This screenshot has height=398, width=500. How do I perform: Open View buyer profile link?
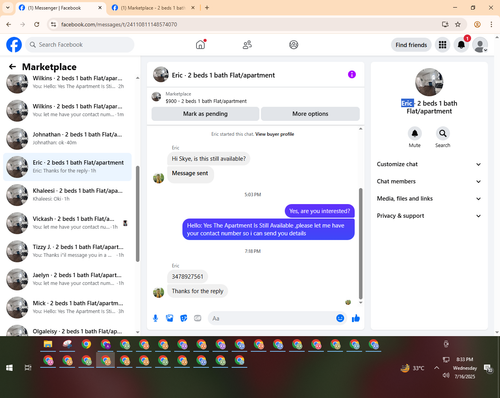(274, 134)
